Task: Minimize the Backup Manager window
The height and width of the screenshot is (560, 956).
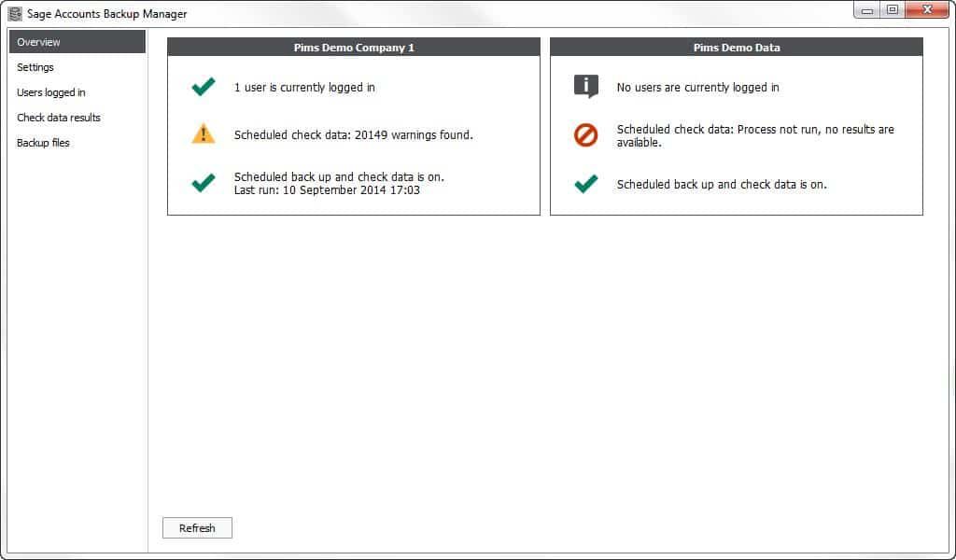Action: coord(867,10)
